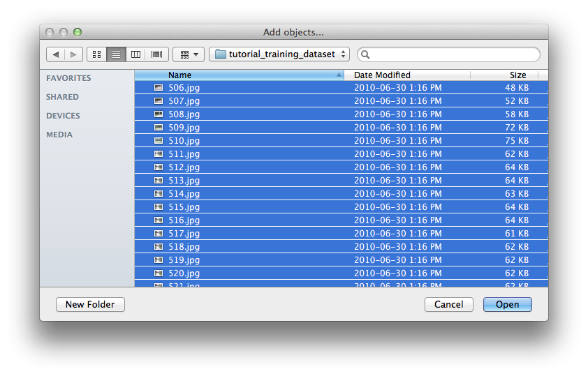Click the Back navigation arrow

tap(56, 54)
